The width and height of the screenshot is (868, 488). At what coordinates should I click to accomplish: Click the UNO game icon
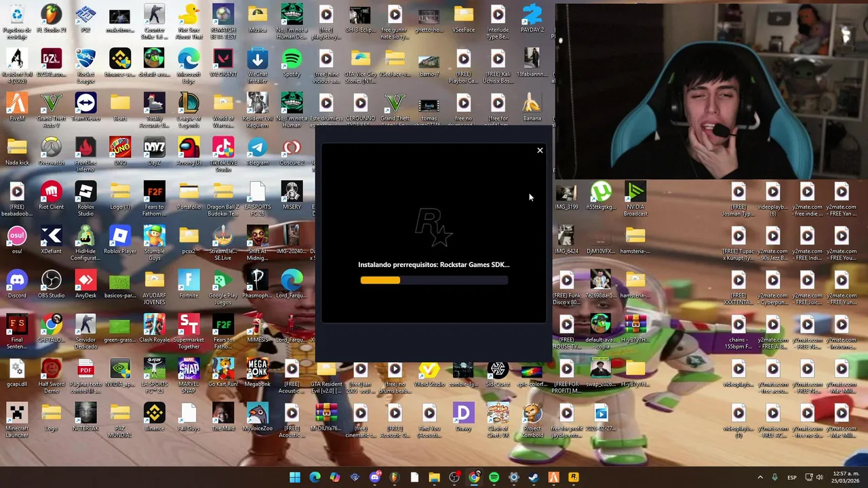(x=120, y=152)
